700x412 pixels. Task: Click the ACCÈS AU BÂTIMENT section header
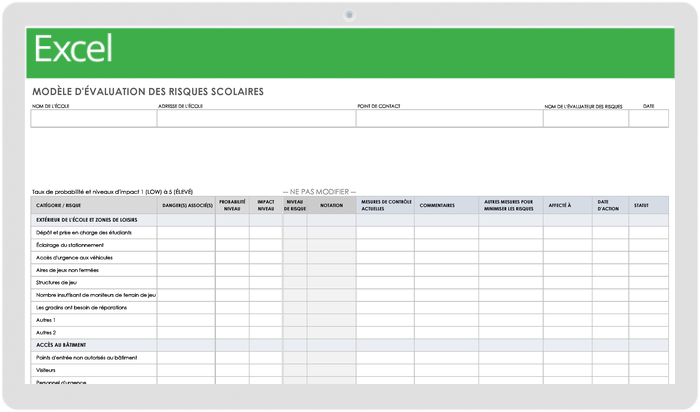point(350,345)
